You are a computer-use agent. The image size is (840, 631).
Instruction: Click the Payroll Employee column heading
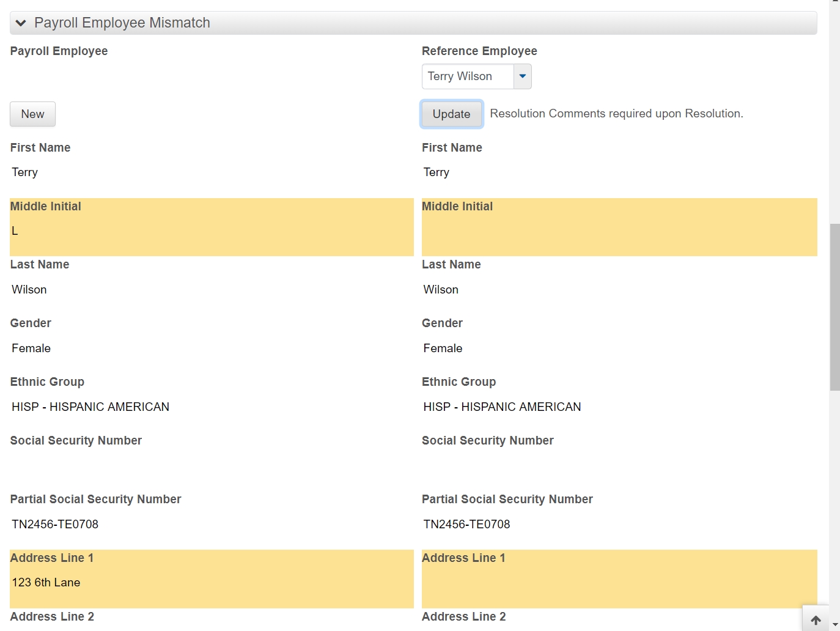(x=59, y=51)
